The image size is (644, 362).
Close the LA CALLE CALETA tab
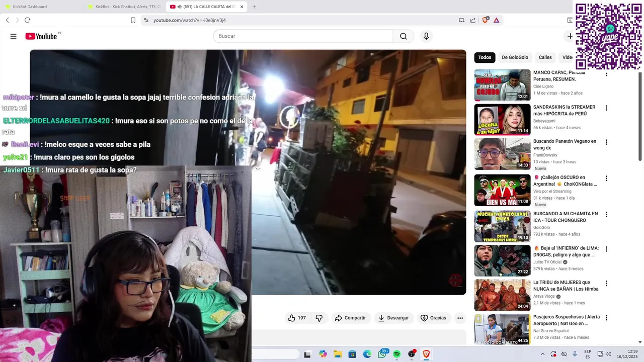[x=242, y=7]
